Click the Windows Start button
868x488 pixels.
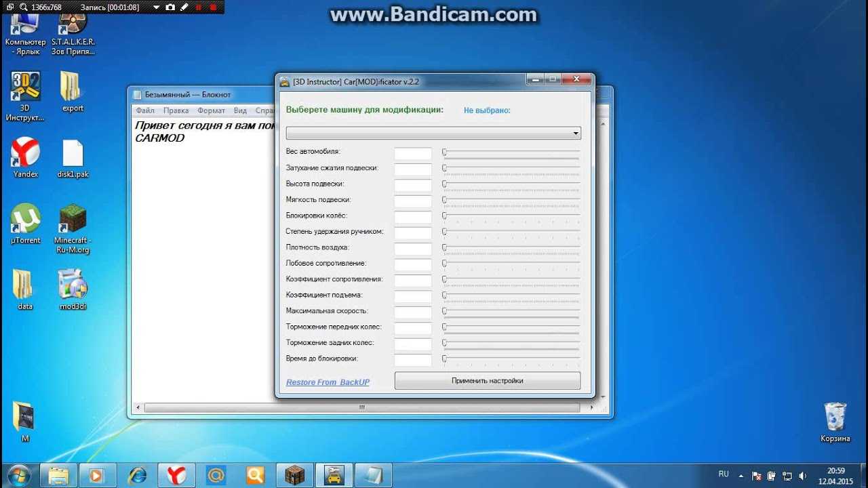(18, 475)
